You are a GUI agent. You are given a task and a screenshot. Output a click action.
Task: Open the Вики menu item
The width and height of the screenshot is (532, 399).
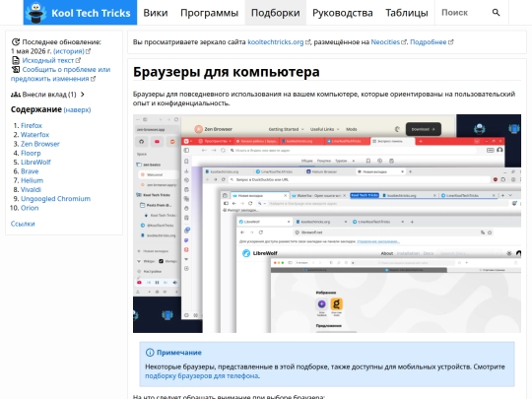(x=156, y=13)
